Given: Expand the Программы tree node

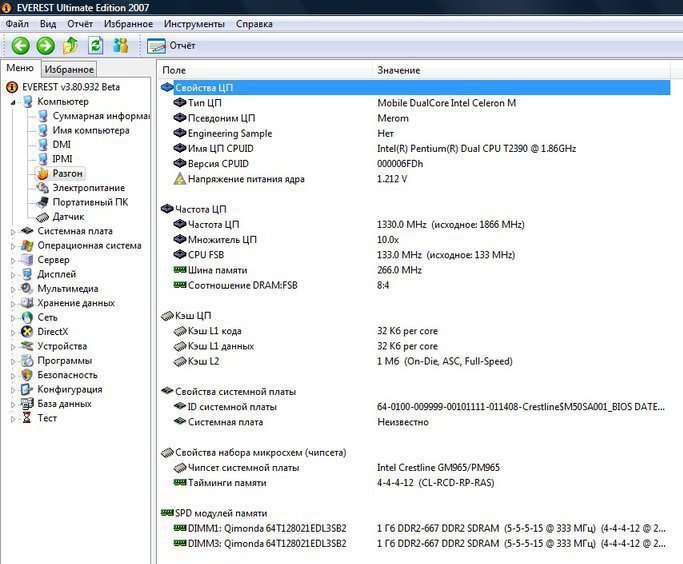Looking at the screenshot, I should click(x=13, y=361).
